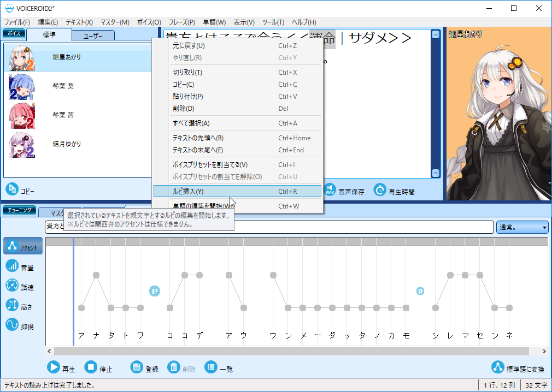552x392 pixels.
Task: Click the 再生 play button
Action: [61, 368]
